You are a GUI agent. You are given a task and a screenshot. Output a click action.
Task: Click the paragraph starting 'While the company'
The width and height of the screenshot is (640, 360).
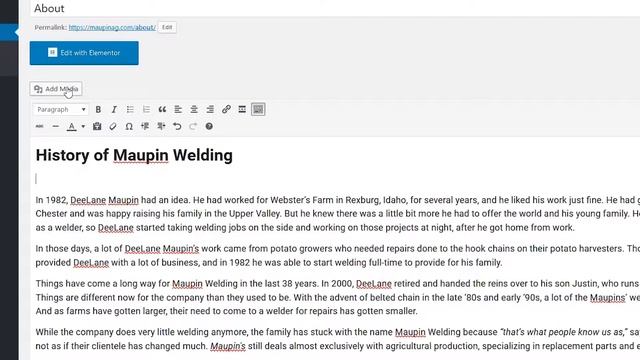(338, 339)
